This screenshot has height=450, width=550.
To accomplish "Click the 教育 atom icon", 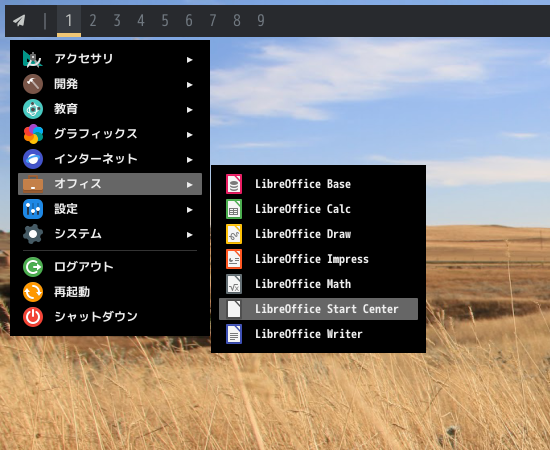I will tap(33, 109).
